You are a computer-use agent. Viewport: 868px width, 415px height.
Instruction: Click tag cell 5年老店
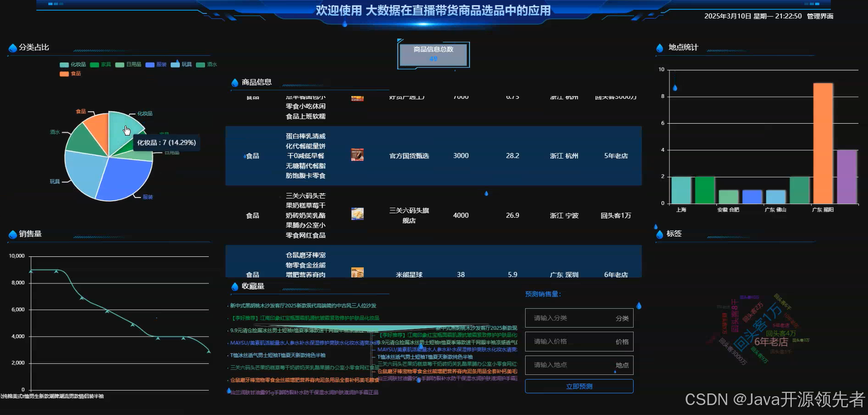click(616, 156)
